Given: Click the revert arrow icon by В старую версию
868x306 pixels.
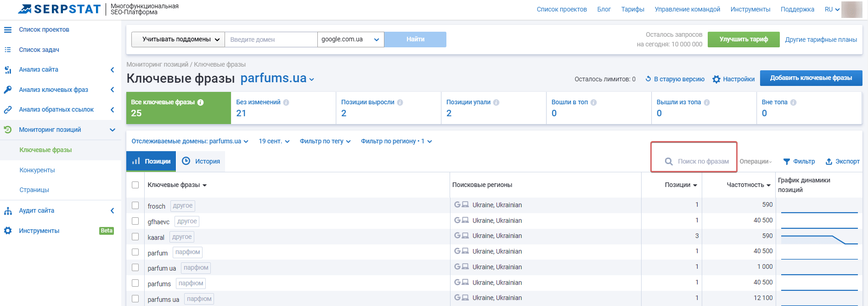Looking at the screenshot, I should (x=648, y=79).
